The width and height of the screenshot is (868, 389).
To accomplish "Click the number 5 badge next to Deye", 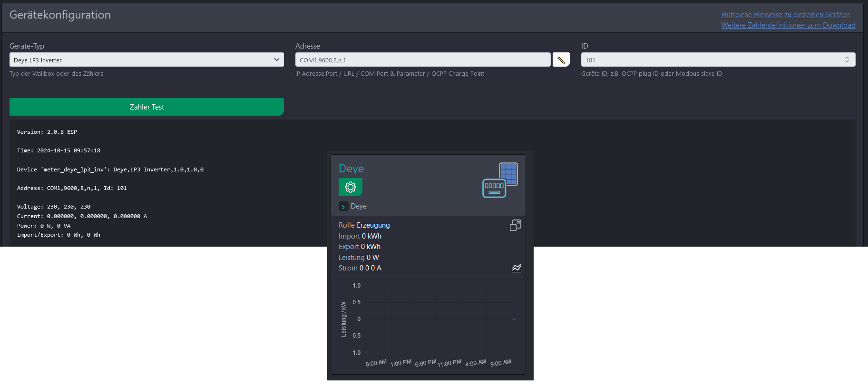I will pyautogui.click(x=343, y=206).
